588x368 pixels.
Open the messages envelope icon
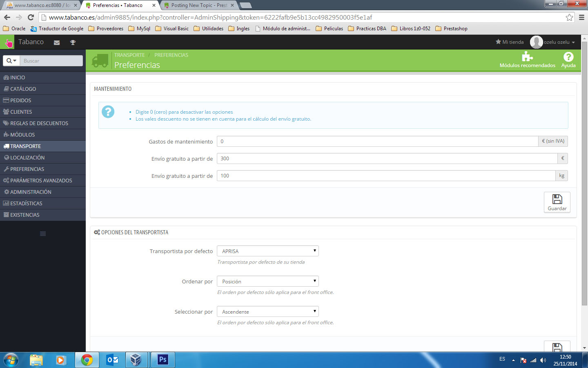pos(57,43)
